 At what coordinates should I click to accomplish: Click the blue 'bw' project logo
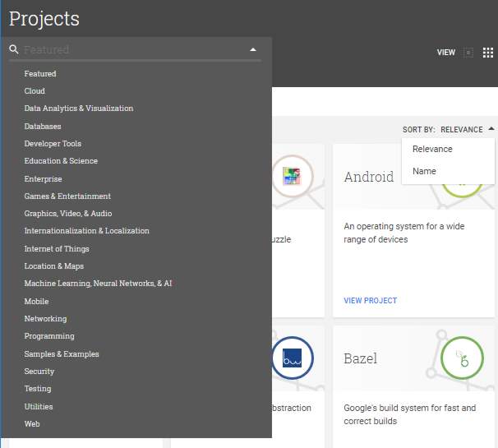(293, 358)
